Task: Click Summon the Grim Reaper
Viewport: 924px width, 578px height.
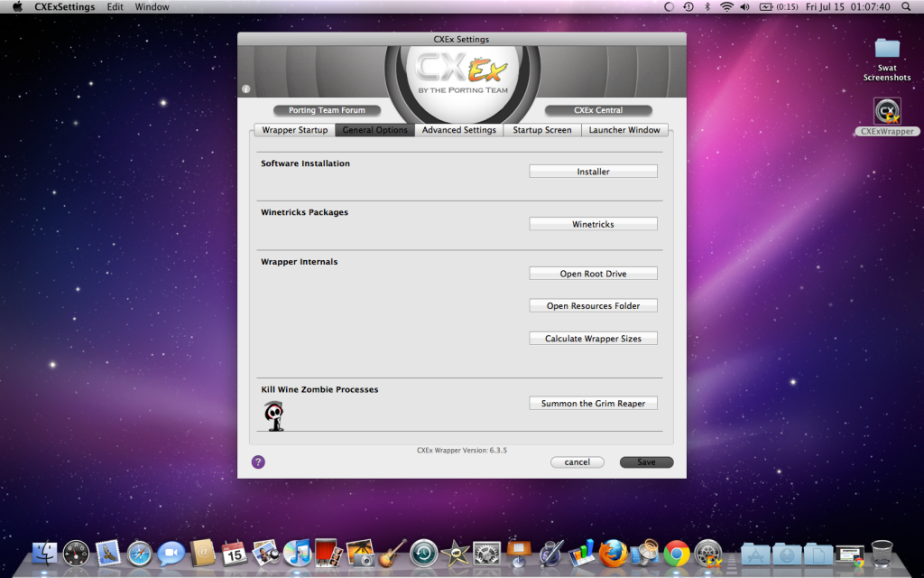Action: click(x=593, y=404)
